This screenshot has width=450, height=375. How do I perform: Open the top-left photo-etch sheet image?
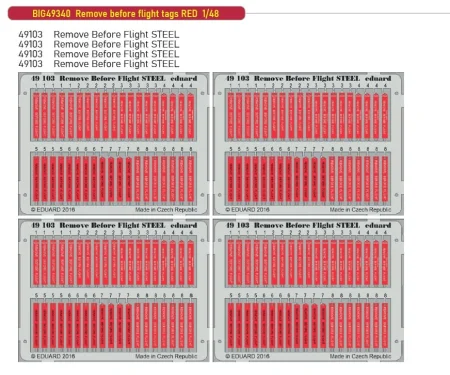pos(114,144)
